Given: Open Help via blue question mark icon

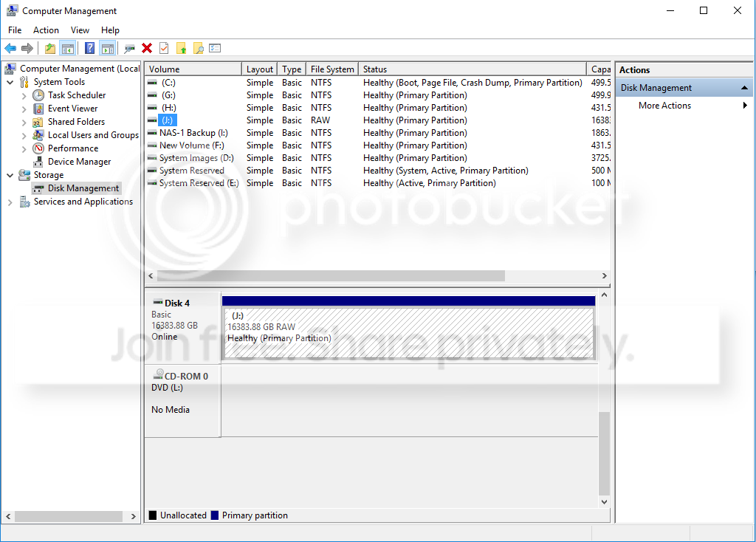Looking at the screenshot, I should tap(89, 48).
